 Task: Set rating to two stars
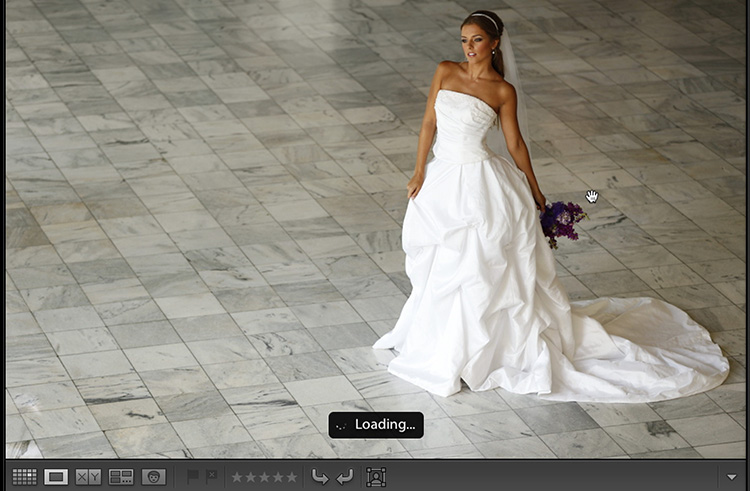point(251,477)
